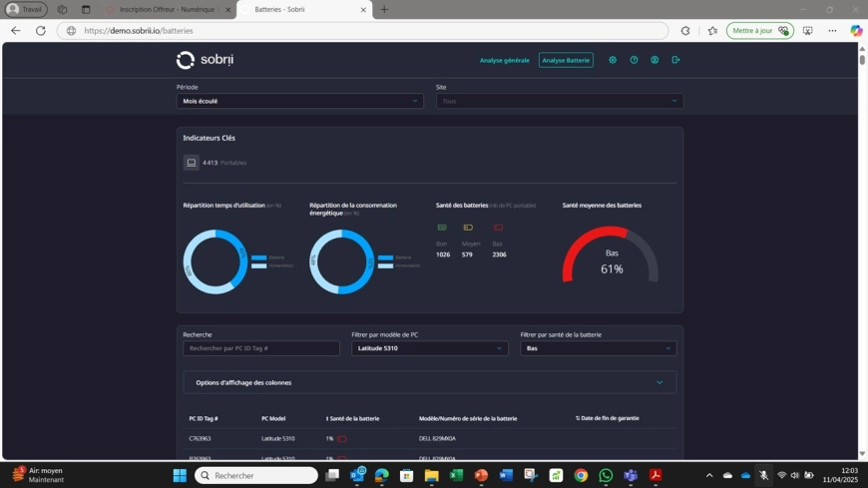868x488 pixels.
Task: Open the 'Travail' browser profile button
Action: coord(26,9)
